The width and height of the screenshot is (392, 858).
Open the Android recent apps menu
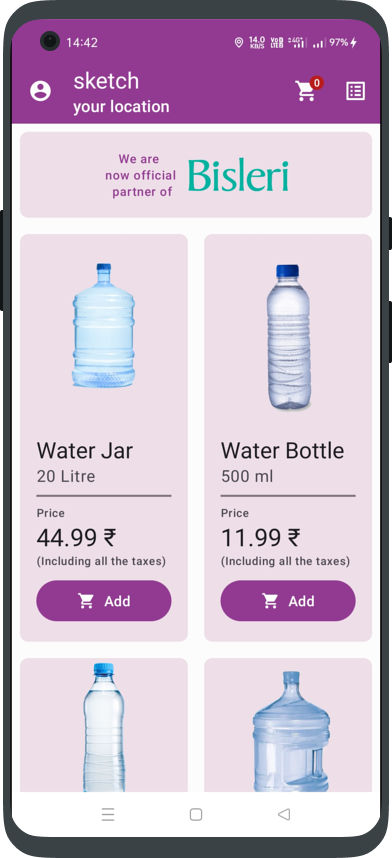coord(108,814)
